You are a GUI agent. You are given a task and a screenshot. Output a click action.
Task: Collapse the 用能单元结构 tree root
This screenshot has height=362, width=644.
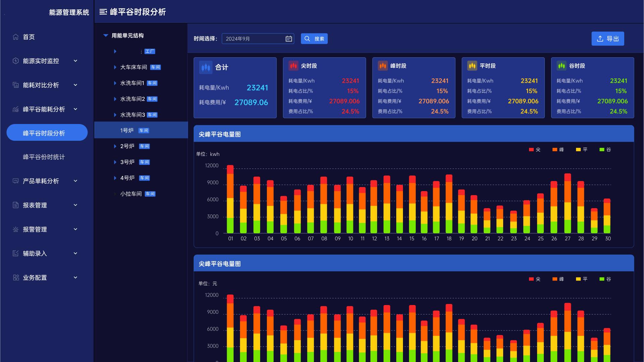click(106, 36)
